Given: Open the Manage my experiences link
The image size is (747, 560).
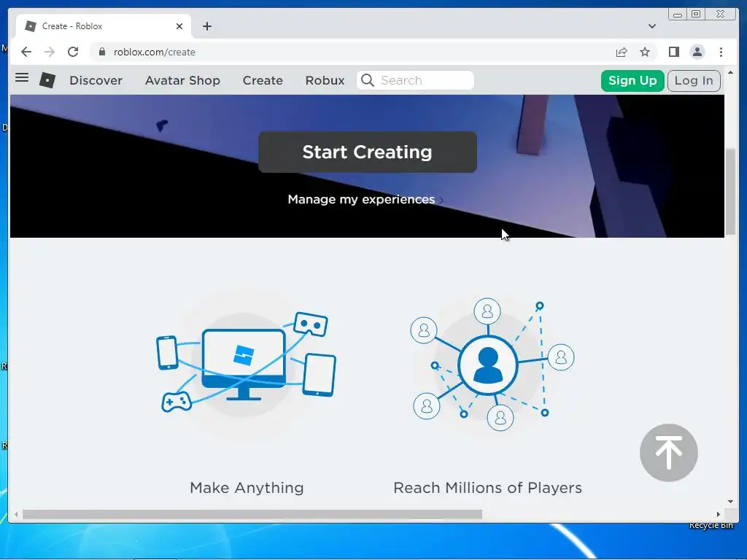Looking at the screenshot, I should point(365,199).
